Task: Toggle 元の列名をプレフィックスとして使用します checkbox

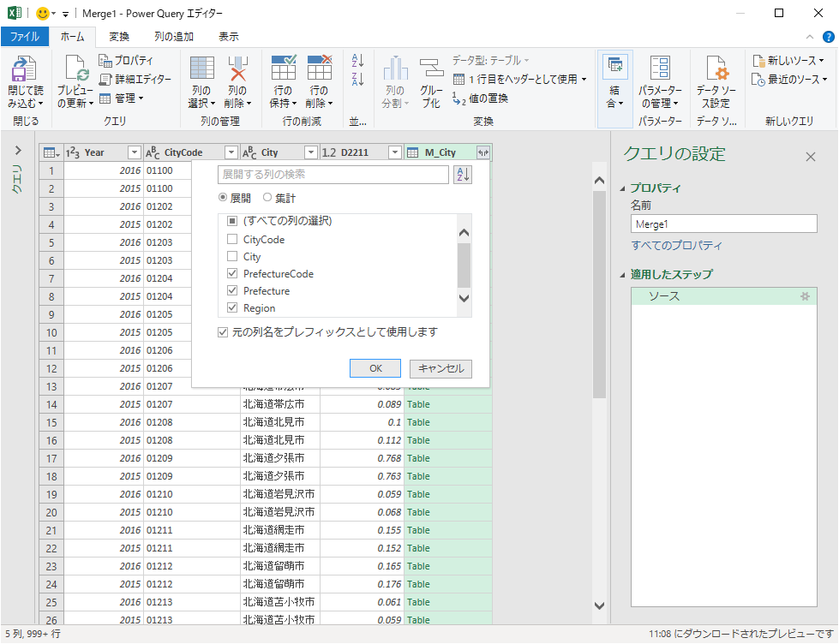Action: click(224, 332)
